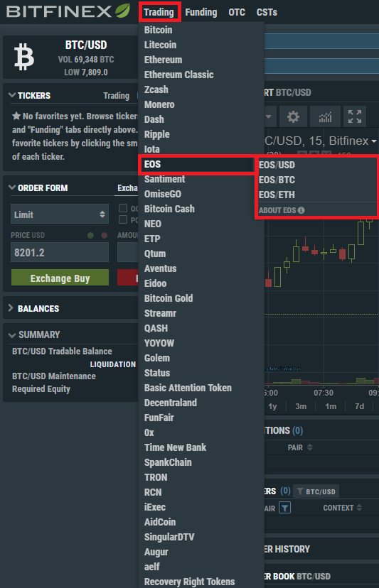Select Ethereum Classic menu entry

(178, 75)
